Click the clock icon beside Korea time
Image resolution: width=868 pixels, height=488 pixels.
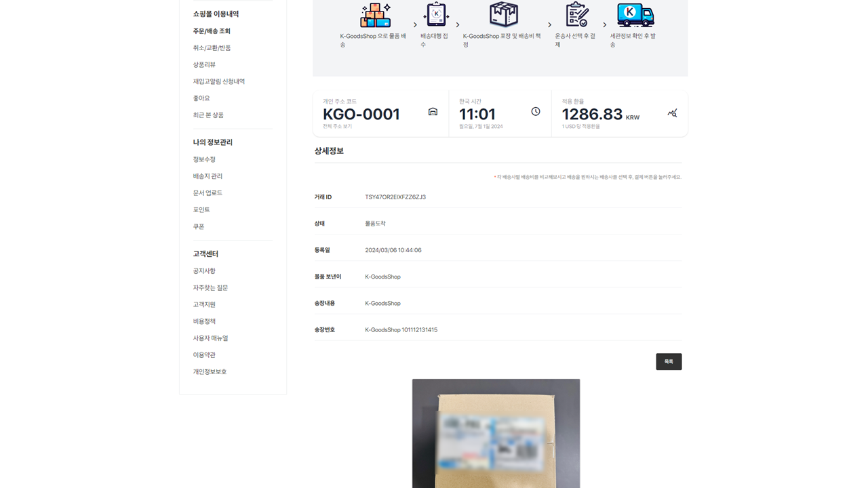pos(536,112)
